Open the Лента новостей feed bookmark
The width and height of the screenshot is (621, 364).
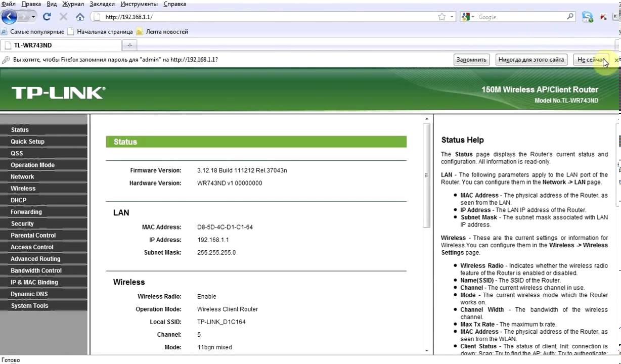pos(162,31)
